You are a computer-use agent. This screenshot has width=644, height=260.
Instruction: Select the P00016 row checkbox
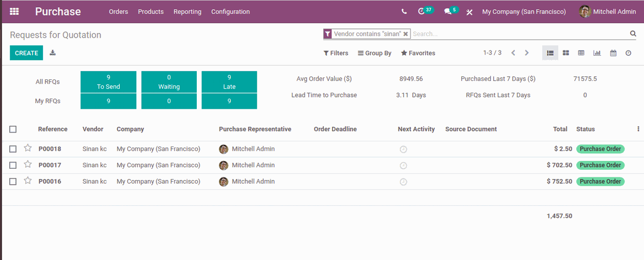pos(13,182)
